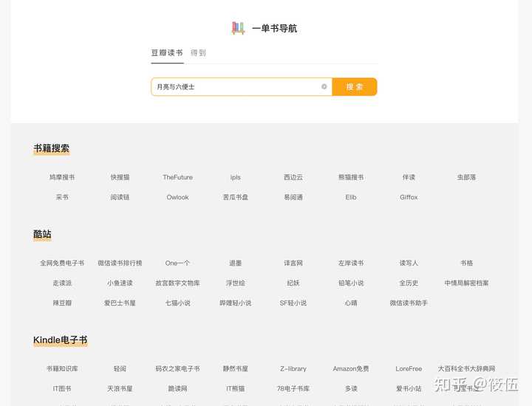The image size is (532, 406).
Task: Click the Kindle电子书 section heading
Action: (x=61, y=340)
